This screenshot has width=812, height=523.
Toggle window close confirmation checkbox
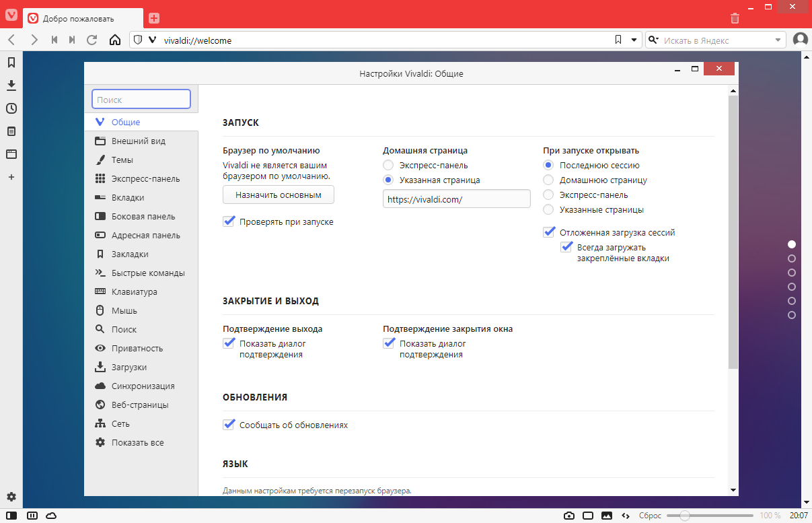[x=389, y=343]
